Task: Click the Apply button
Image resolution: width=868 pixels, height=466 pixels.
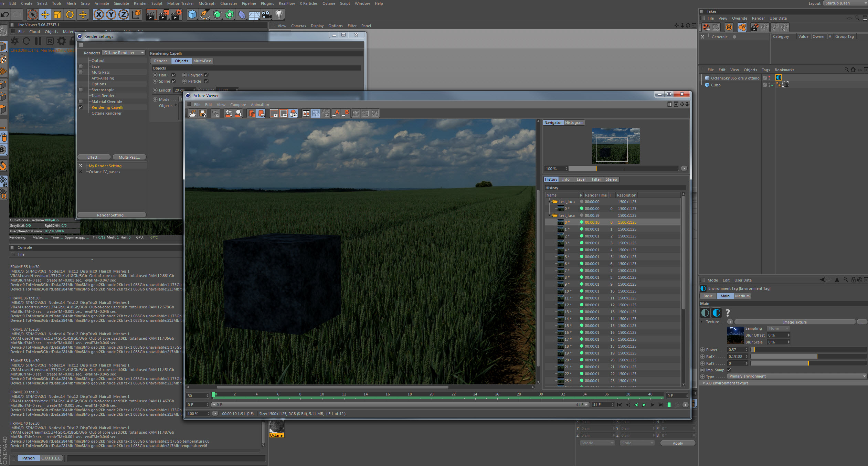Action: 677,443
